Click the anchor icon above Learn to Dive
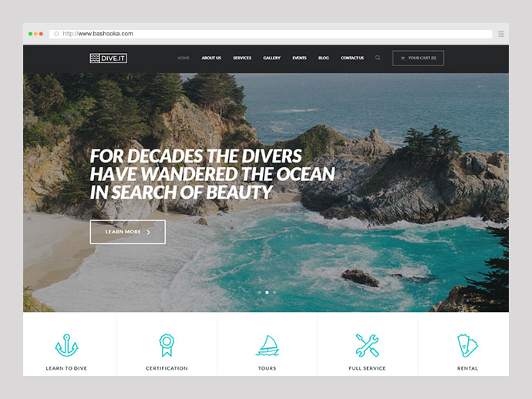The image size is (532, 399). [66, 345]
